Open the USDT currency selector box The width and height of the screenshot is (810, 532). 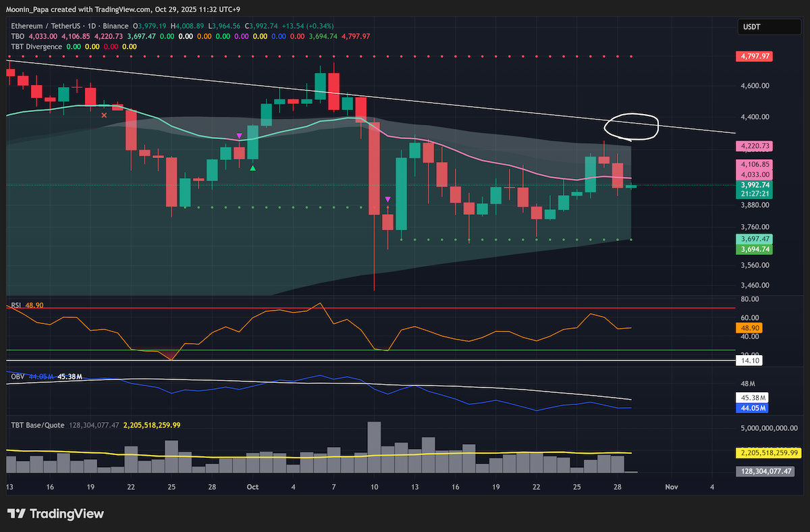(x=769, y=28)
